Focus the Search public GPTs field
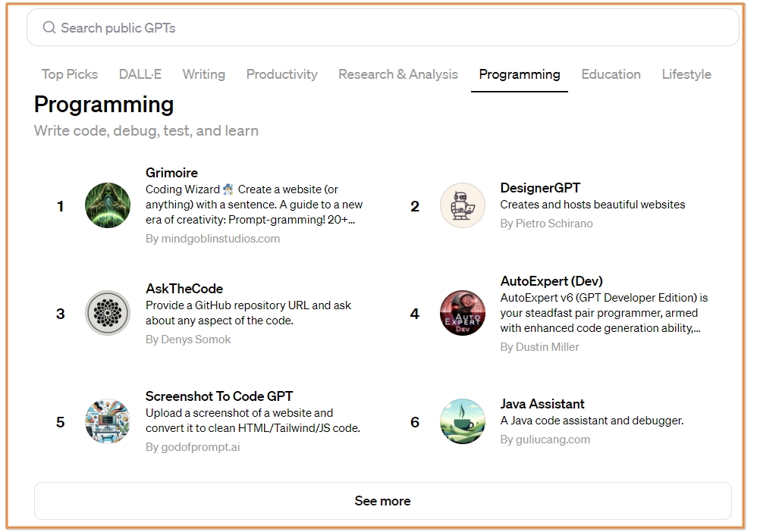757x532 pixels. [383, 27]
